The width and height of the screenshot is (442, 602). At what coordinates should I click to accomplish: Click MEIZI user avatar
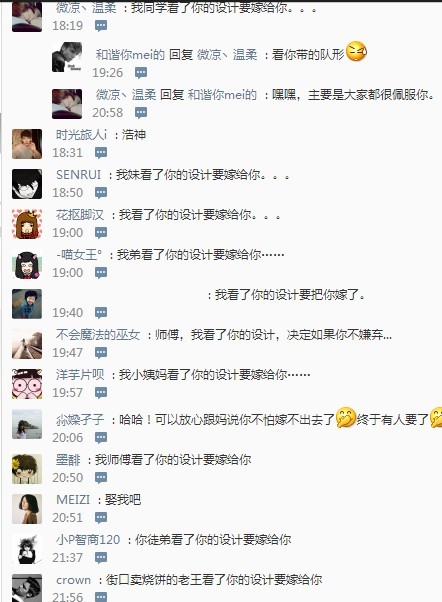click(x=27, y=509)
